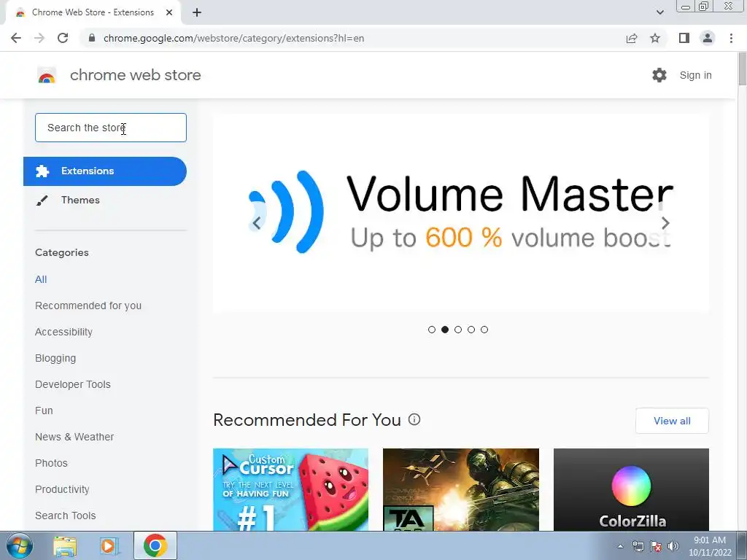This screenshot has width=747, height=560.
Task: Open the Productivity category
Action: [62, 489]
